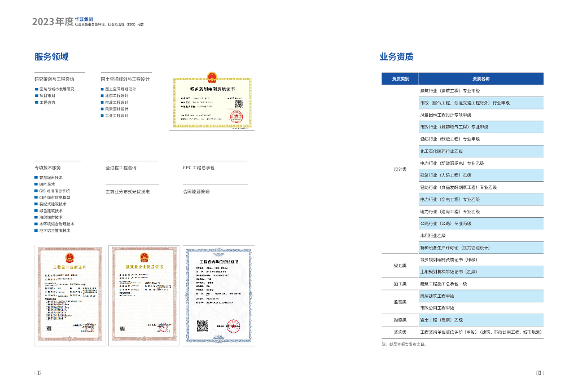578x392 pixels.
Task: Click the 全过程工程咨询 service label
Action: coord(121,168)
